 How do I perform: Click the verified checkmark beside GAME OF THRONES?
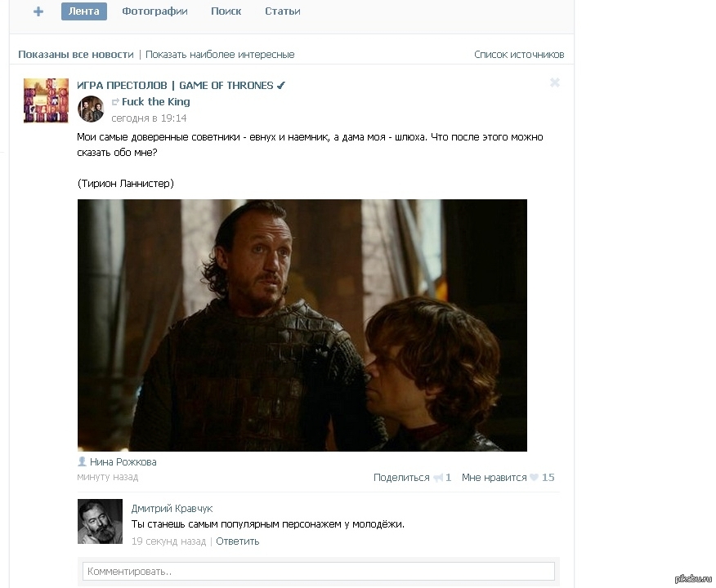click(281, 85)
